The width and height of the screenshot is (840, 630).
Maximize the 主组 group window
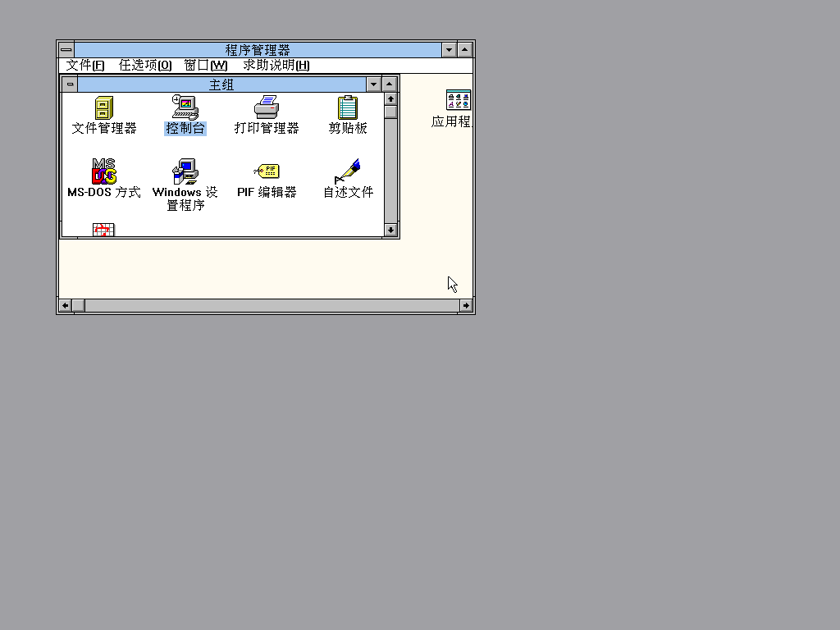390,84
